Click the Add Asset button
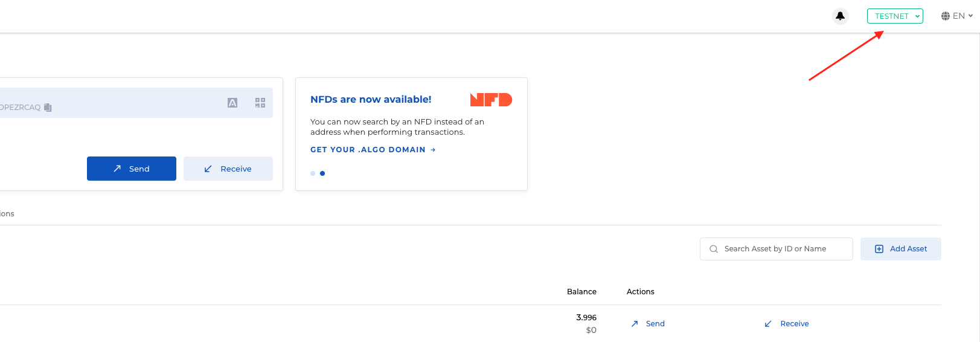Screen dimensions: 980x342 pos(900,249)
